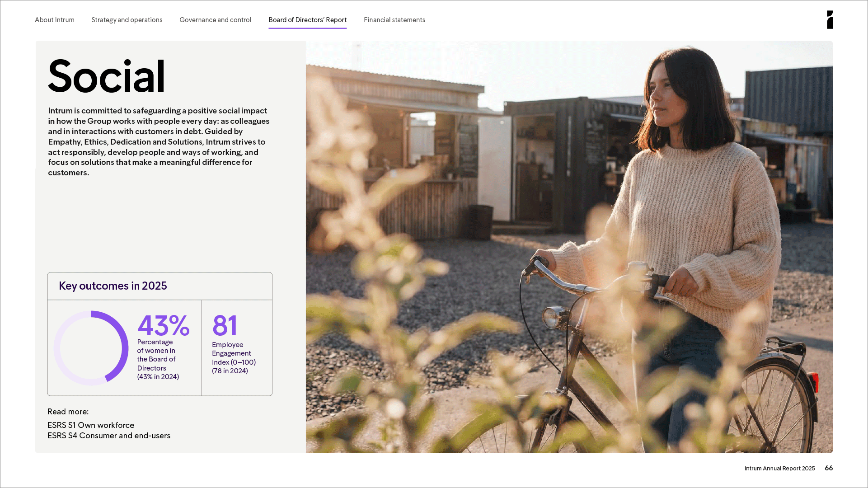The width and height of the screenshot is (868, 488).
Task: Click the Key outcomes in 2025 header
Action: click(x=113, y=286)
